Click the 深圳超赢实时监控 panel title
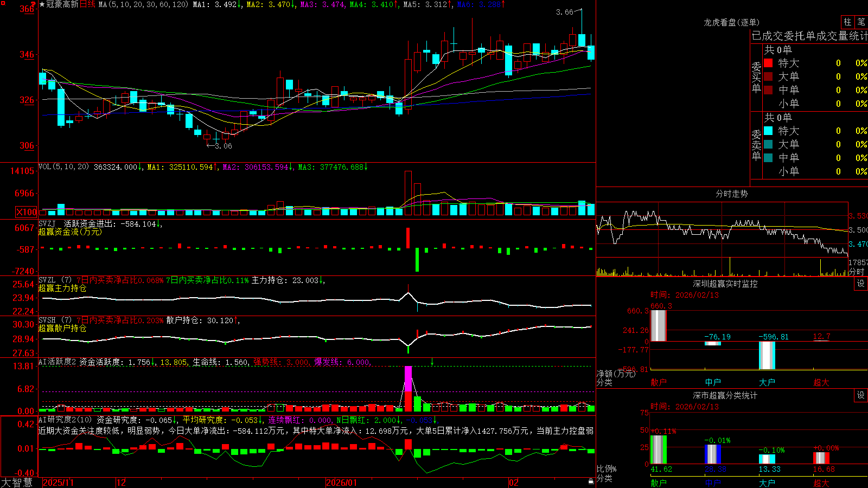Screen dimensions: 868x488 pyautogui.click(x=725, y=284)
